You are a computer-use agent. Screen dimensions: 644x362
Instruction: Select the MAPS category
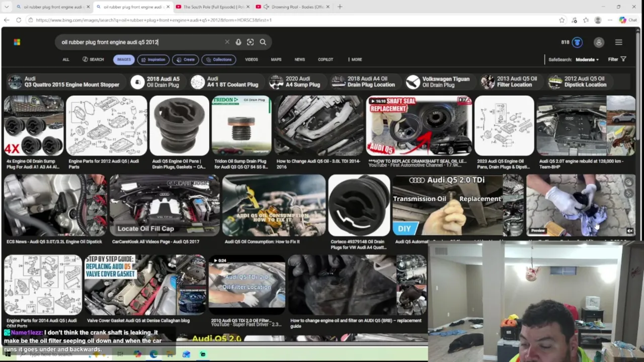click(276, 59)
